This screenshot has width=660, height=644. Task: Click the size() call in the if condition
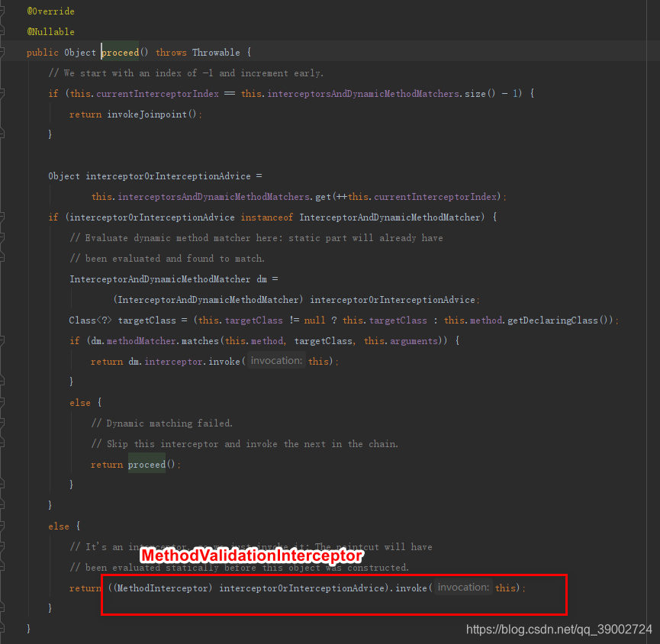(x=480, y=93)
